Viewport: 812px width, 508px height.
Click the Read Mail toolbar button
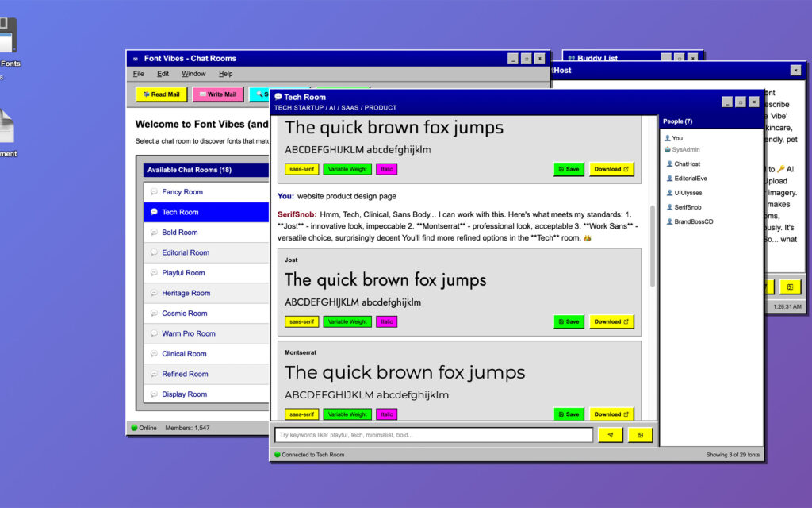pos(161,94)
